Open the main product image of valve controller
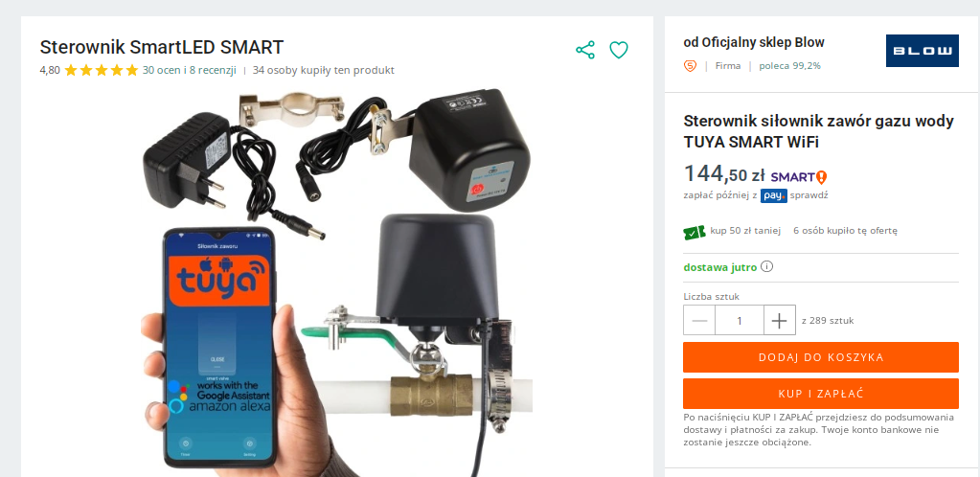The image size is (980, 477). (337, 282)
